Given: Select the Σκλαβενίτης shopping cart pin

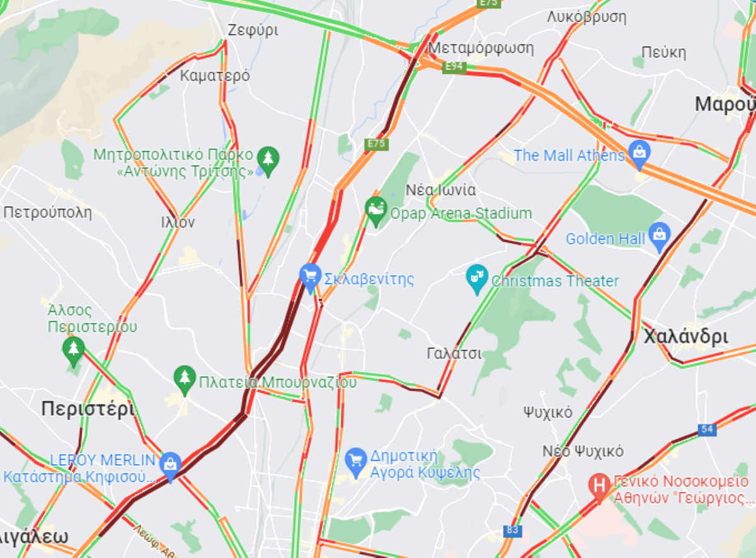Looking at the screenshot, I should click(x=310, y=276).
